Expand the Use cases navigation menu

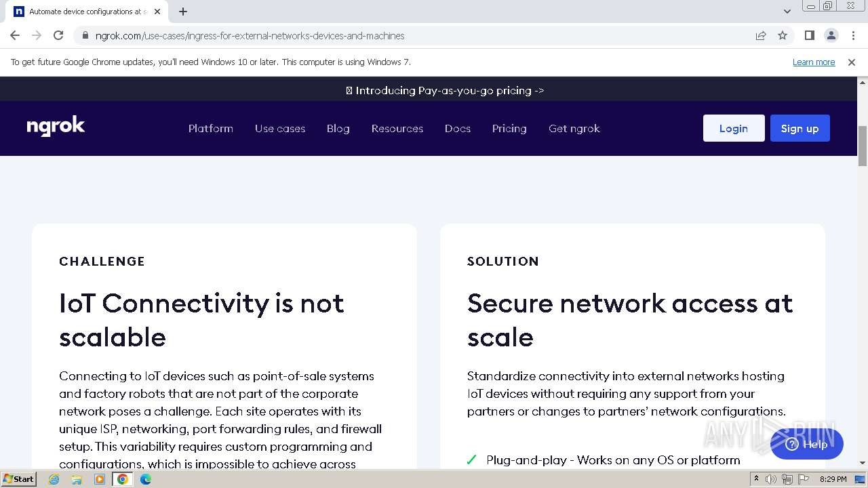(280, 129)
